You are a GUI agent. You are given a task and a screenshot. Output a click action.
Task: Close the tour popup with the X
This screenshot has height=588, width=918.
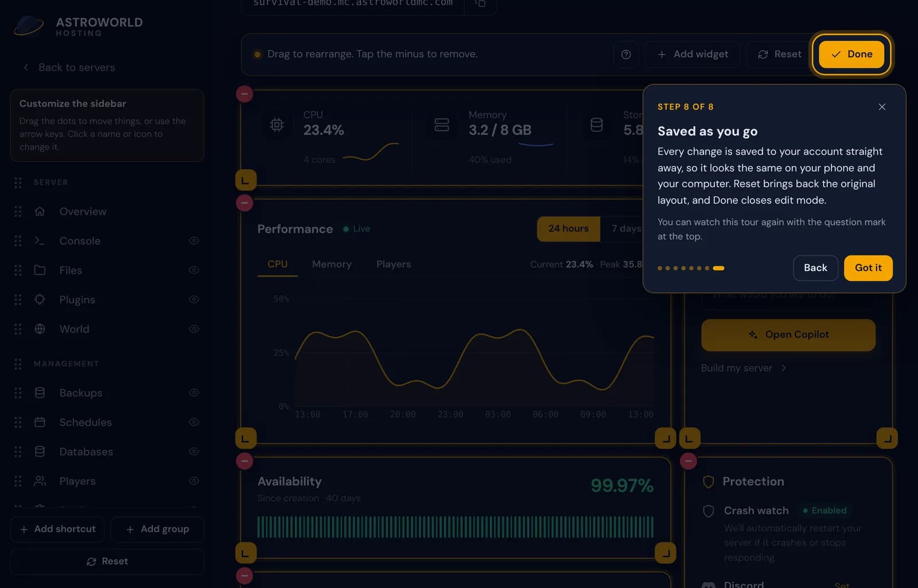[882, 107]
